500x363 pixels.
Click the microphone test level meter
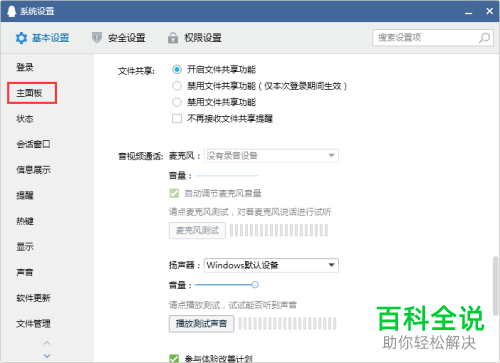coord(279,230)
